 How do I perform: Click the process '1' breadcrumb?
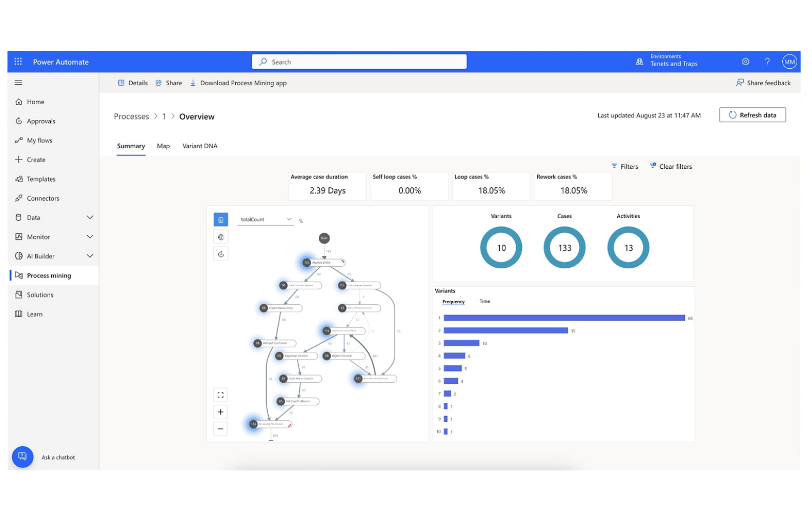(164, 116)
